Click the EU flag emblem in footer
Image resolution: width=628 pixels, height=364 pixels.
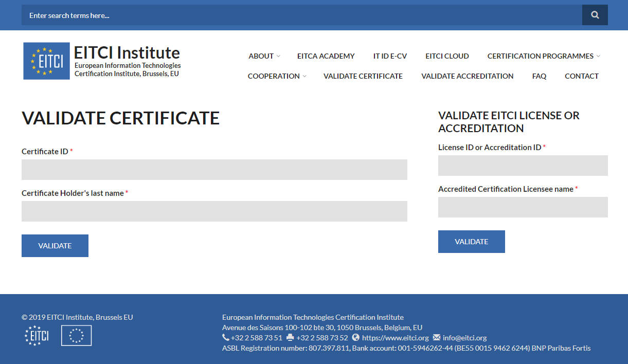pos(76,335)
